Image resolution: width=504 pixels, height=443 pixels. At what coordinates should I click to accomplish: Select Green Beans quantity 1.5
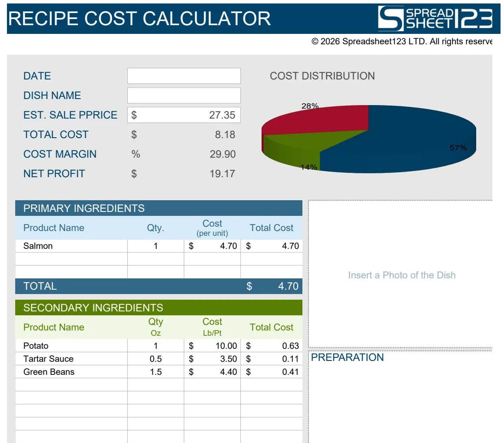(156, 372)
